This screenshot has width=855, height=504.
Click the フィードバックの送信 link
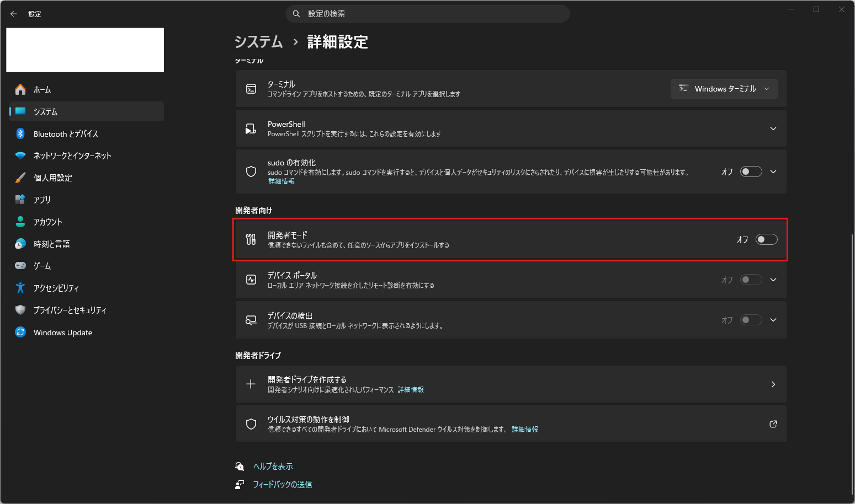coord(282,484)
